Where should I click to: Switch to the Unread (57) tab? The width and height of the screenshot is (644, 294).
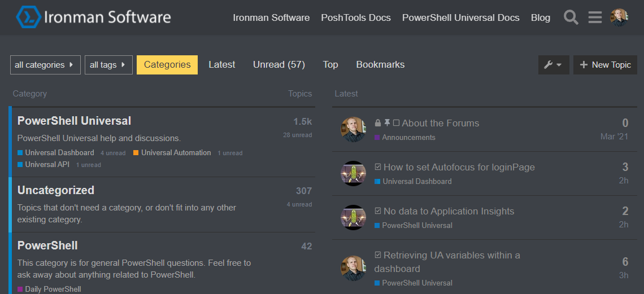point(279,65)
